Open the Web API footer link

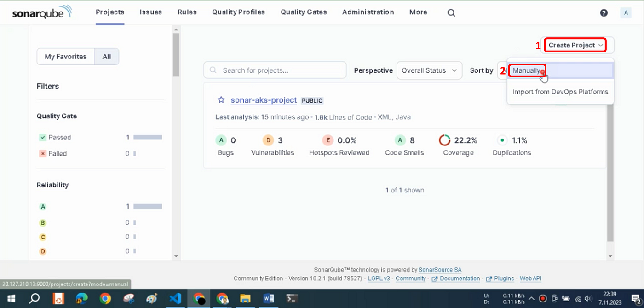point(530,279)
